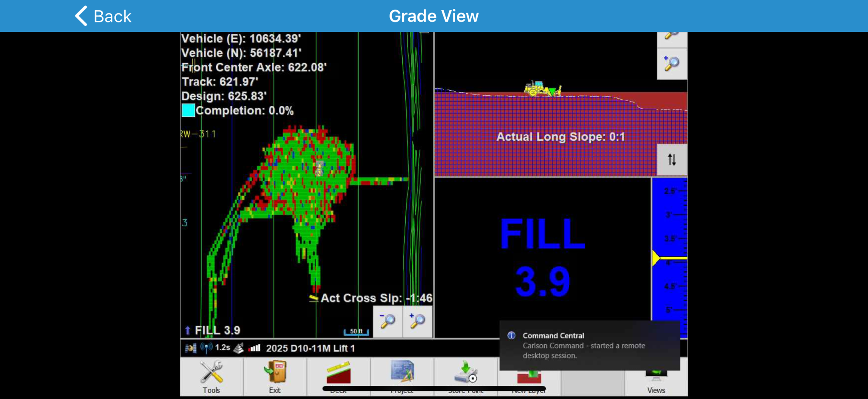
Task: Click the large FILL 3.9 readout
Action: tap(542, 258)
